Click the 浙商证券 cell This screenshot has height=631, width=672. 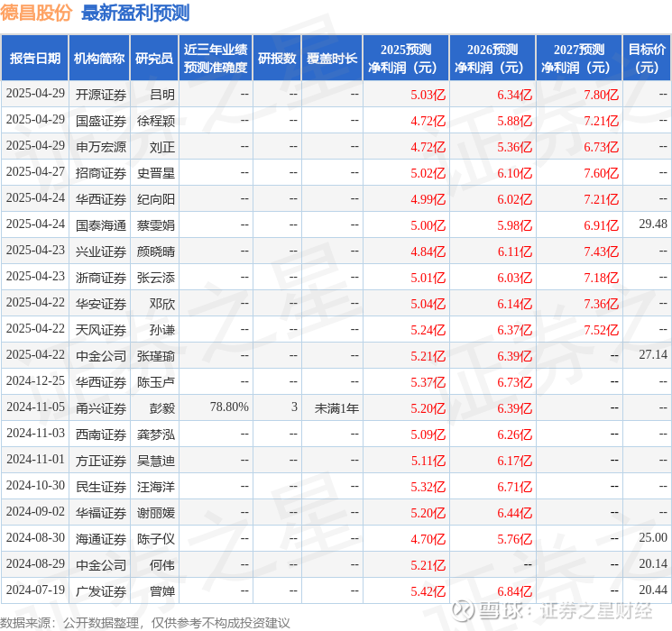point(101,278)
